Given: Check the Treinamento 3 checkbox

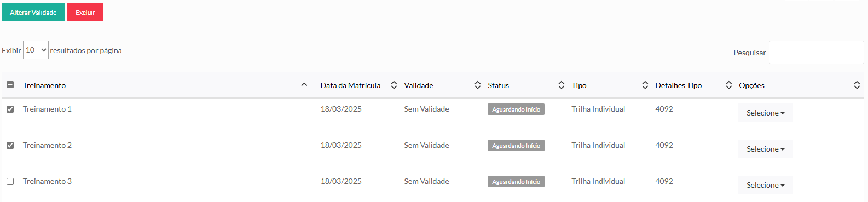Looking at the screenshot, I should (10, 181).
